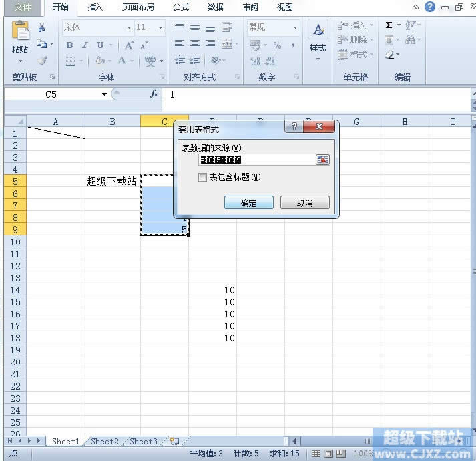This screenshot has height=461, width=476.
Task: Open the font size dropdown
Action: coord(161,27)
